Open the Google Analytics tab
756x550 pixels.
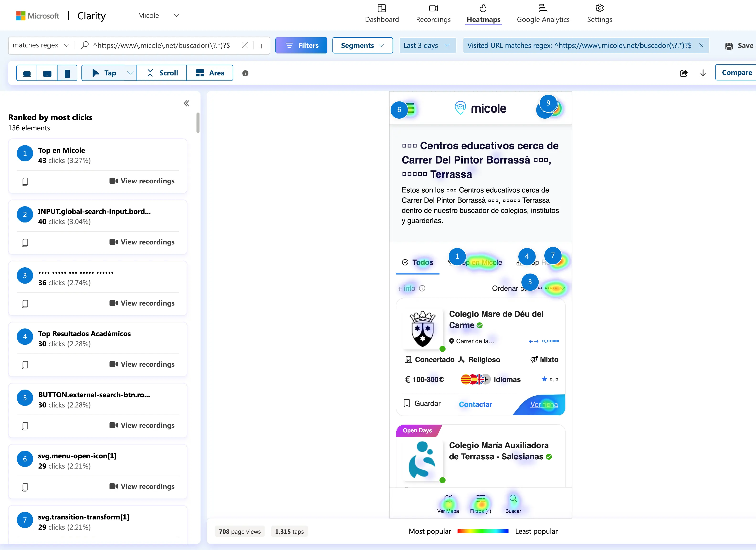[543, 14]
